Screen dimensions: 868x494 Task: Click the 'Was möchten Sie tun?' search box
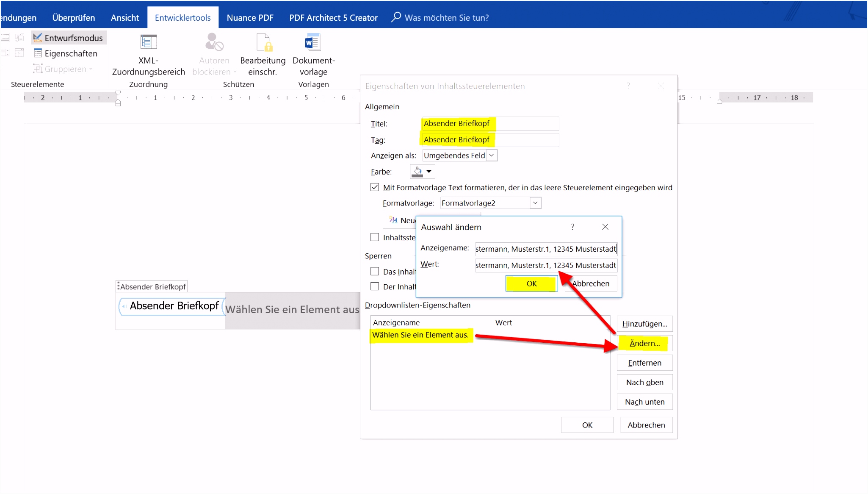[x=447, y=18]
